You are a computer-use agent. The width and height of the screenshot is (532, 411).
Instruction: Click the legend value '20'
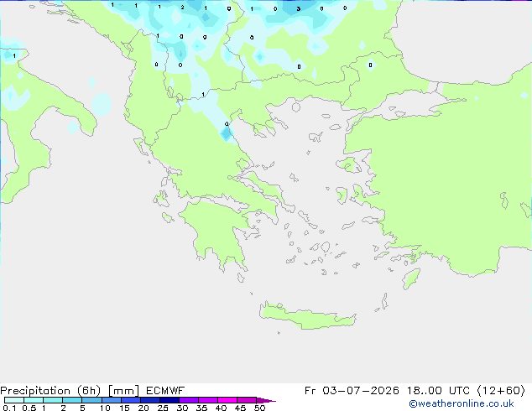pos(143,408)
